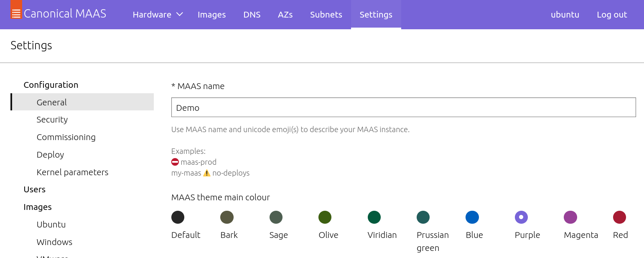Open the Subnets page
The width and height of the screenshot is (644, 258).
[326, 14]
